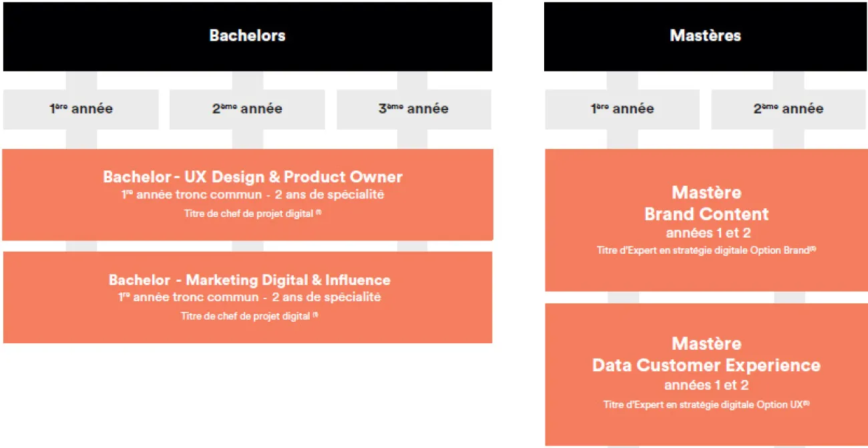
Task: Click footnote marker after Option Brand title
Action: (x=813, y=248)
